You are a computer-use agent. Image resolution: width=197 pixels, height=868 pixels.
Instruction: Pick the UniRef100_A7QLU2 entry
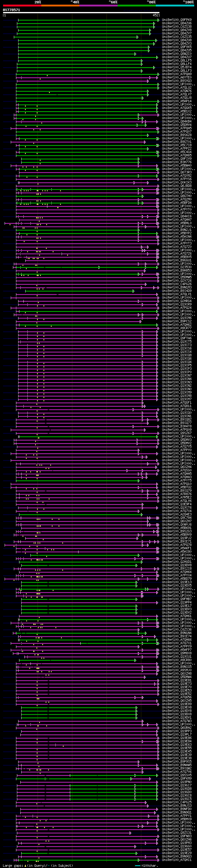pyautogui.click(x=177, y=88)
